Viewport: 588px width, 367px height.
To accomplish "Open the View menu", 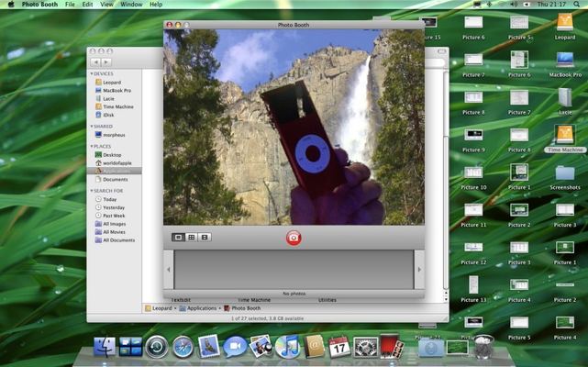I will (106, 5).
